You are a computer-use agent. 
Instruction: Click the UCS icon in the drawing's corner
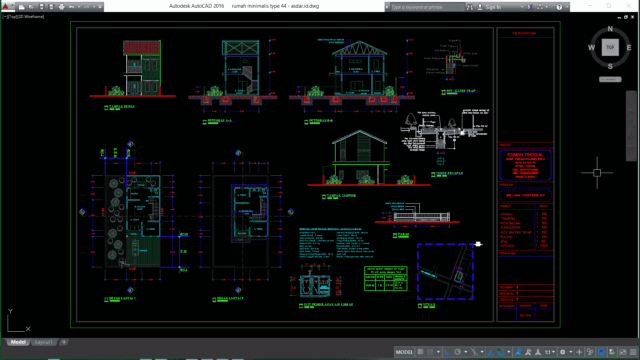tap(18, 320)
